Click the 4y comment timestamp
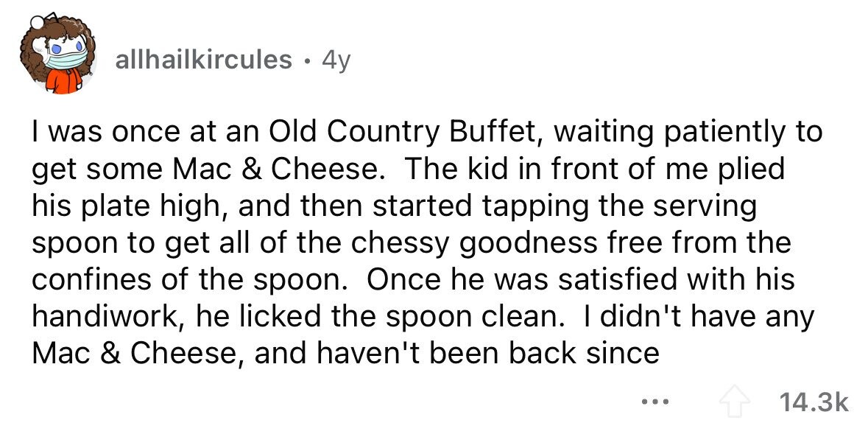 coord(336,60)
